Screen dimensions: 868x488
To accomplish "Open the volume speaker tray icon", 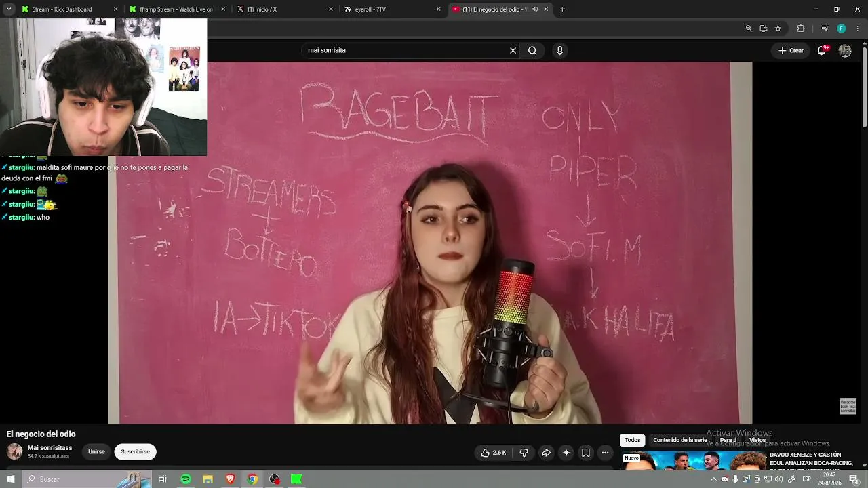I will tap(779, 479).
